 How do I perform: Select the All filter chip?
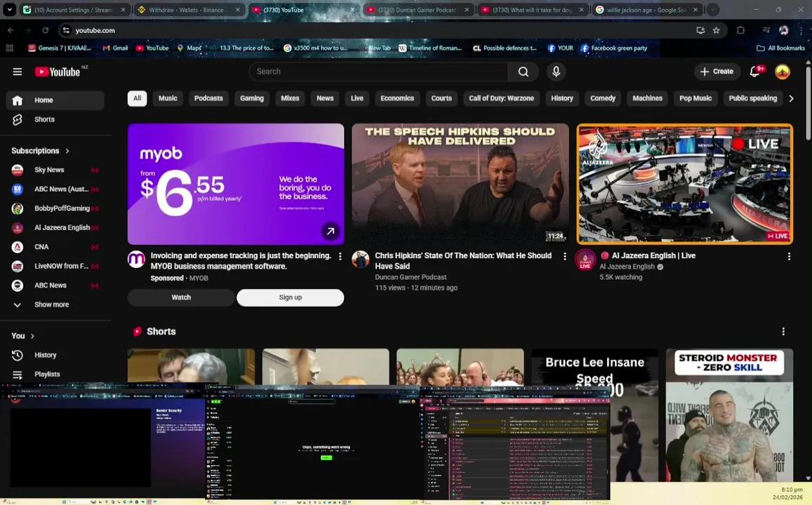click(x=138, y=98)
